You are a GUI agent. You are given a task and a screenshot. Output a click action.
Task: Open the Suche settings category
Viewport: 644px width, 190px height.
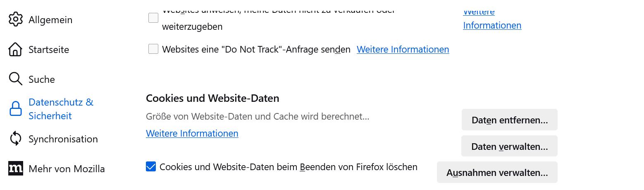click(x=42, y=79)
